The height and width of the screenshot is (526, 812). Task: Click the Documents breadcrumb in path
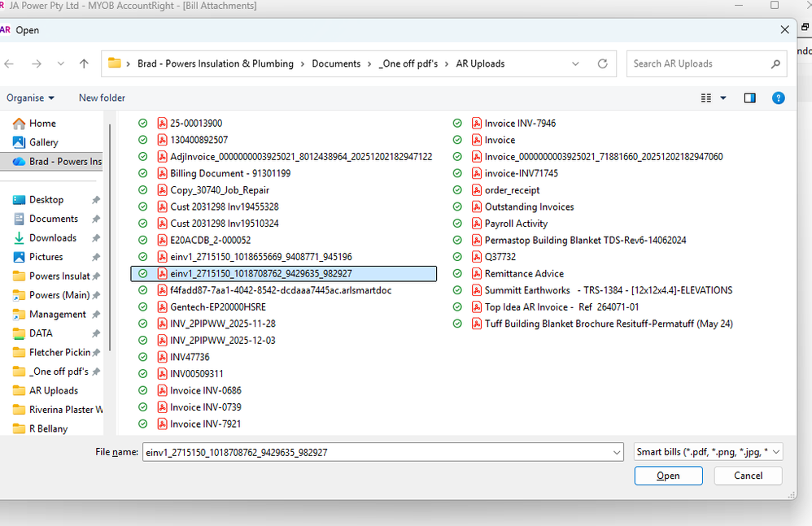336,63
